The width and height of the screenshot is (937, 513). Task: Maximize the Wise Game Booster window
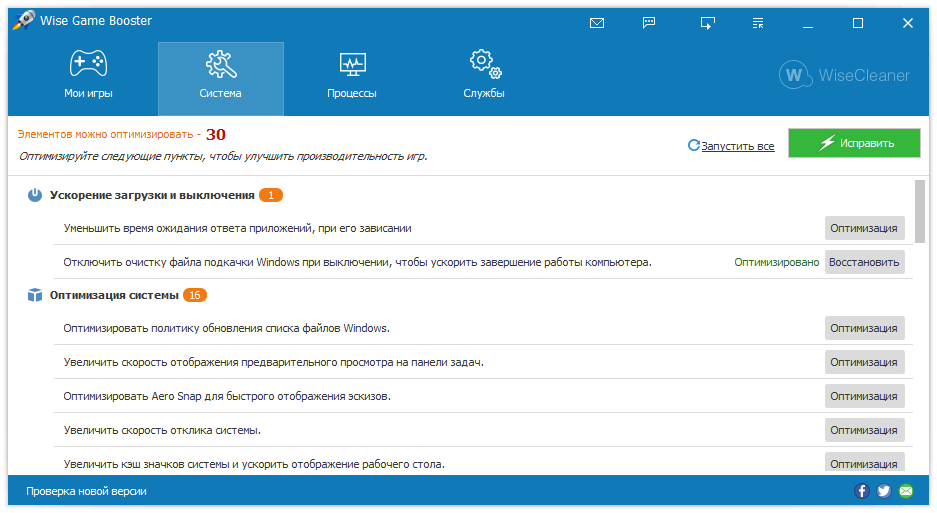[x=858, y=23]
